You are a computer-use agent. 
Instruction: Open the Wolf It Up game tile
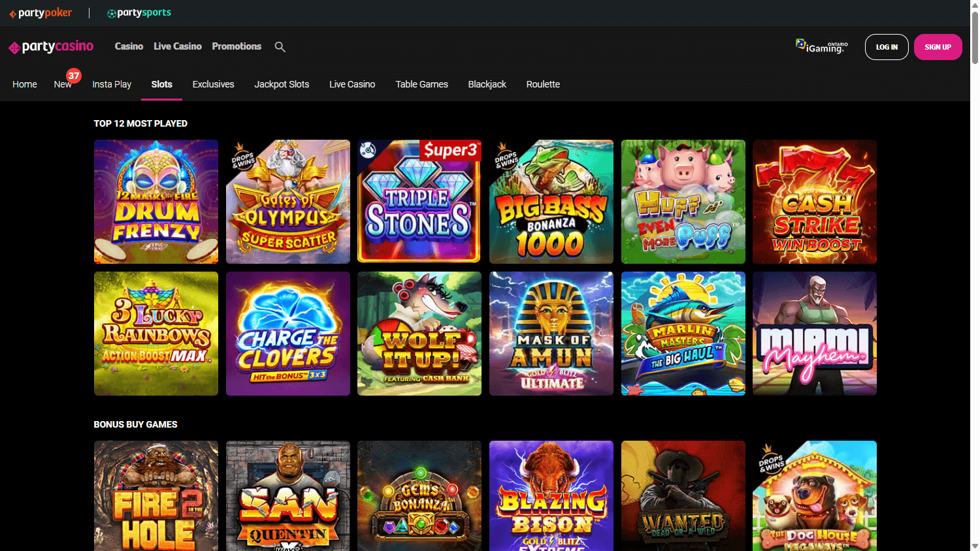tap(419, 333)
